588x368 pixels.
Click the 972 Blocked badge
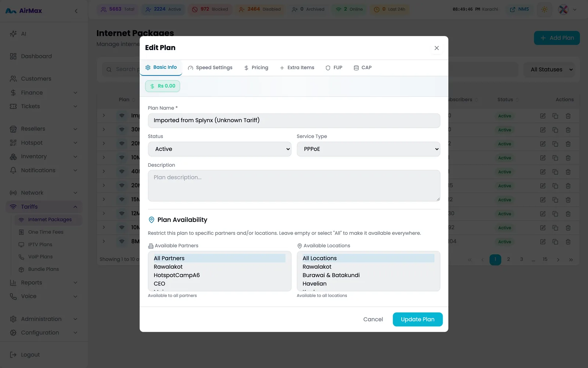pos(210,9)
